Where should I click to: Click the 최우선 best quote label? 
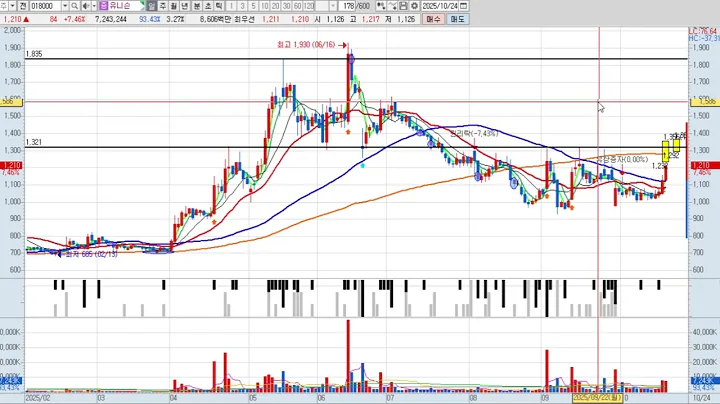(x=243, y=19)
